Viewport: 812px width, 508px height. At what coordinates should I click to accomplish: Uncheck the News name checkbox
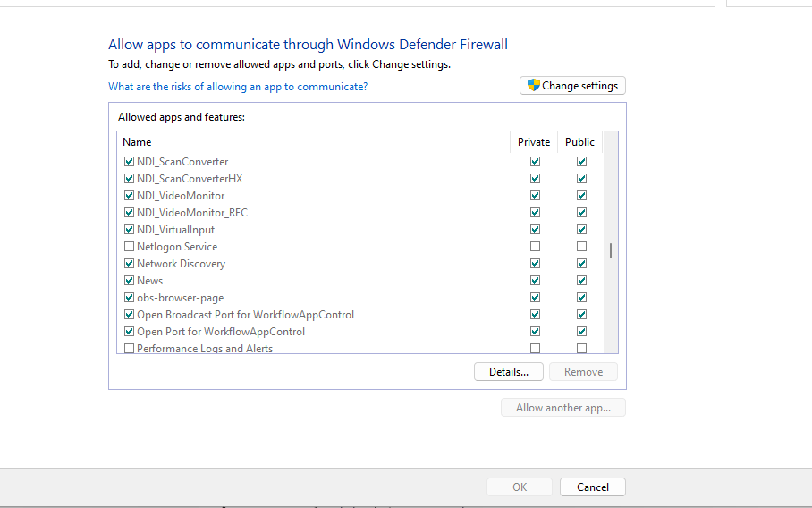tap(129, 281)
